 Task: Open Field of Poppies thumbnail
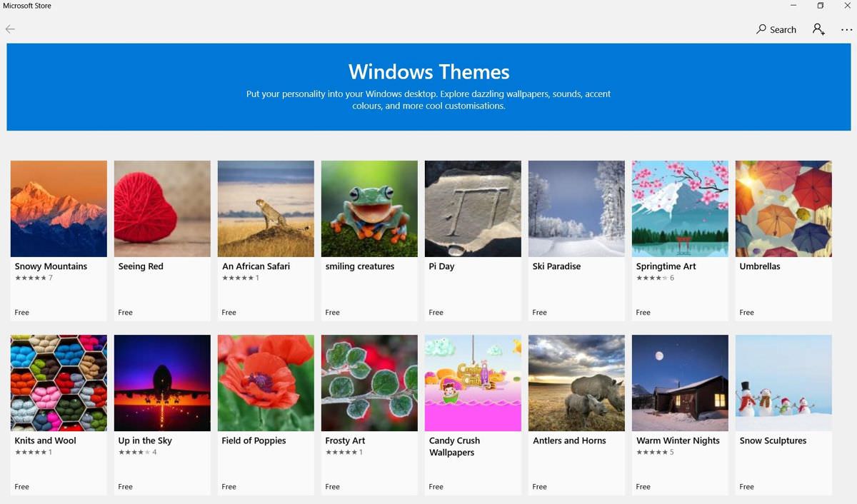[266, 383]
